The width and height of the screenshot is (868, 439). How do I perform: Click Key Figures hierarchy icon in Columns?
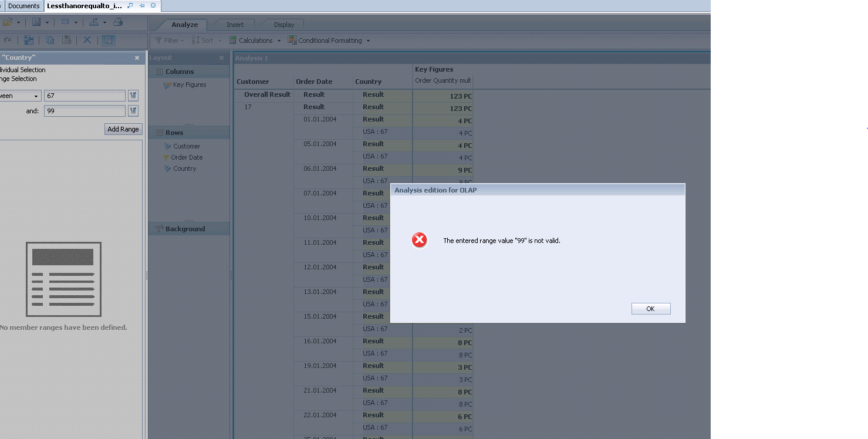168,85
